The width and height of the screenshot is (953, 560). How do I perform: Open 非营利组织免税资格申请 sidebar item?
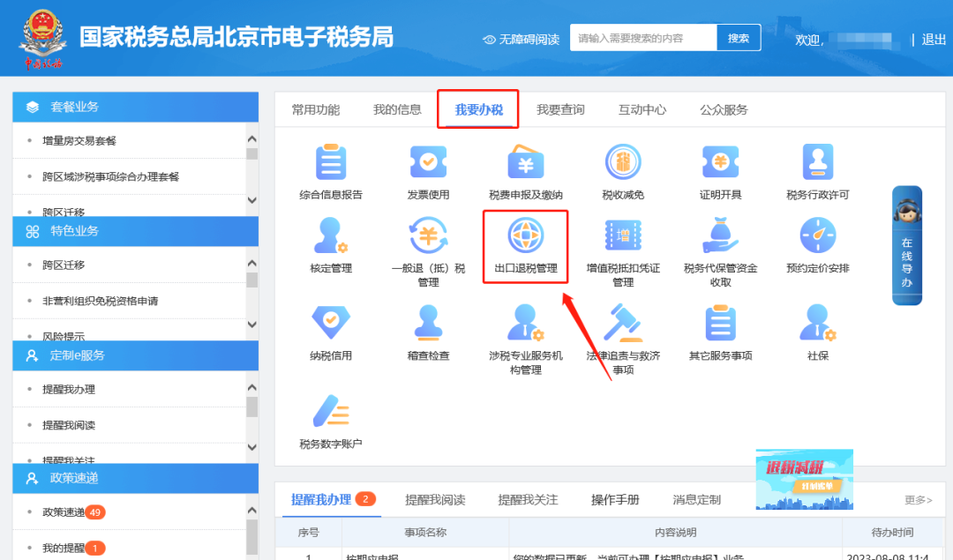101,301
